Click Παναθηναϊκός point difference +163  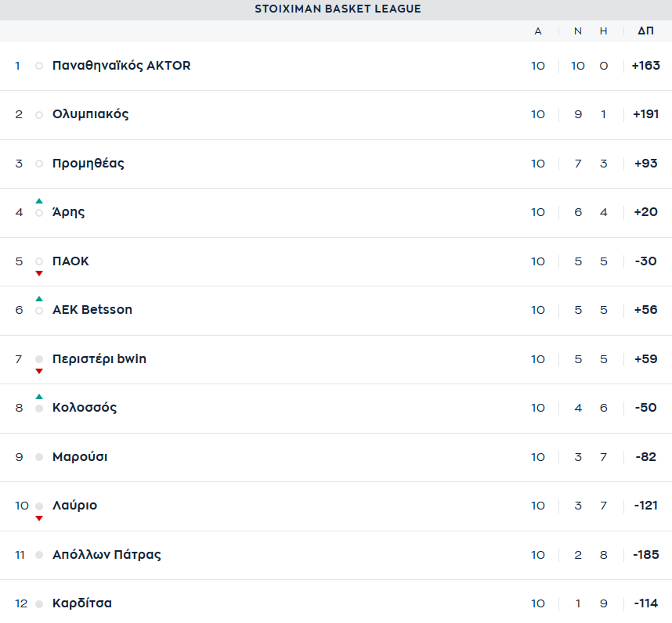click(646, 66)
